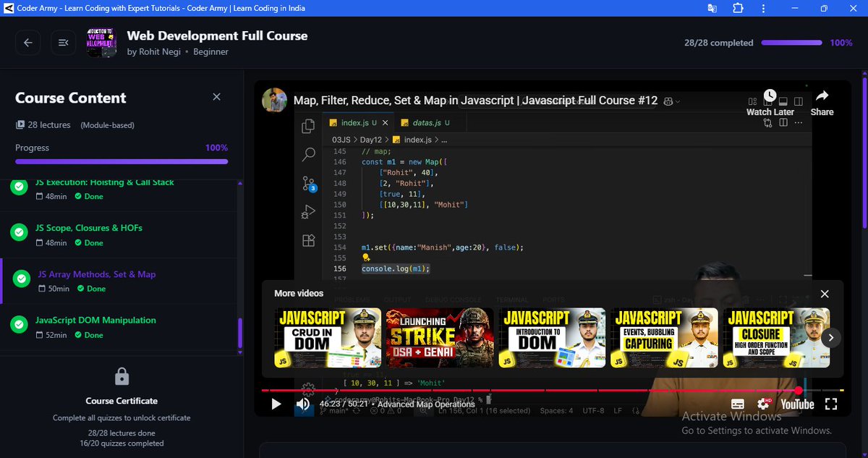Image resolution: width=868 pixels, height=458 pixels.
Task: Play the video
Action: click(x=276, y=404)
